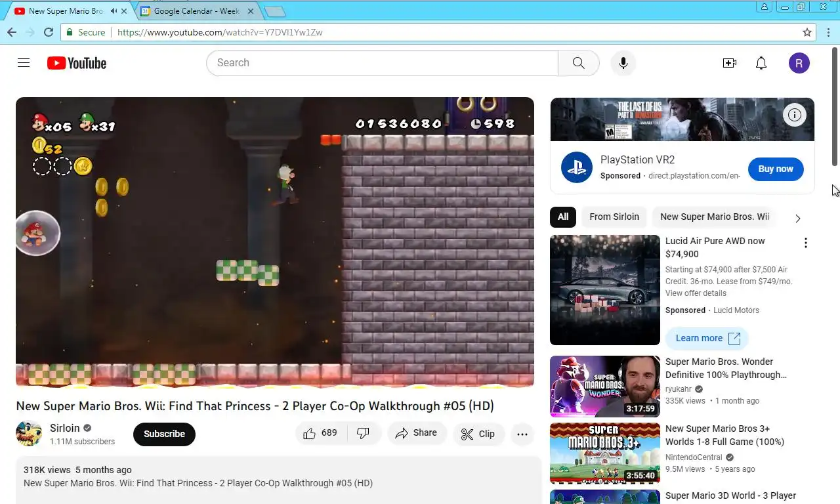Open more actions ellipsis below video
Image resolution: width=840 pixels, height=504 pixels.
pos(522,434)
